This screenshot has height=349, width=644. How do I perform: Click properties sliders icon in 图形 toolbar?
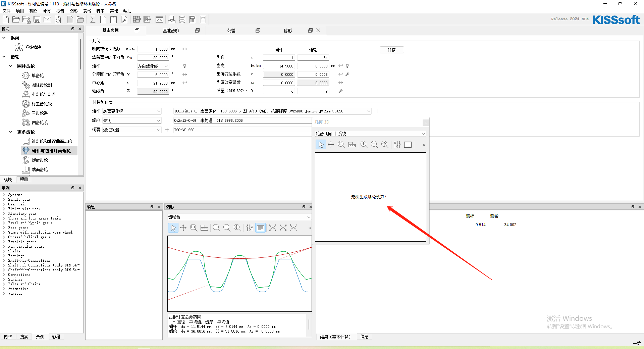pyautogui.click(x=250, y=228)
